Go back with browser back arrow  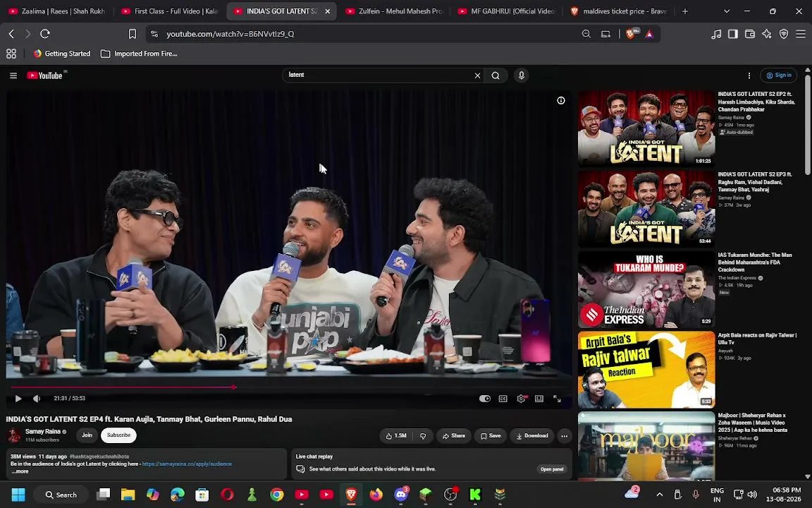tap(11, 34)
